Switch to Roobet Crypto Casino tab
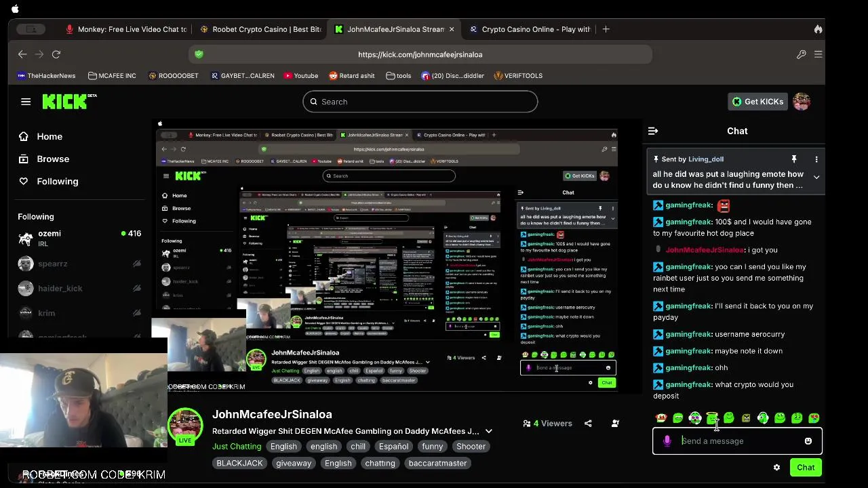Image resolution: width=868 pixels, height=488 pixels. (260, 29)
